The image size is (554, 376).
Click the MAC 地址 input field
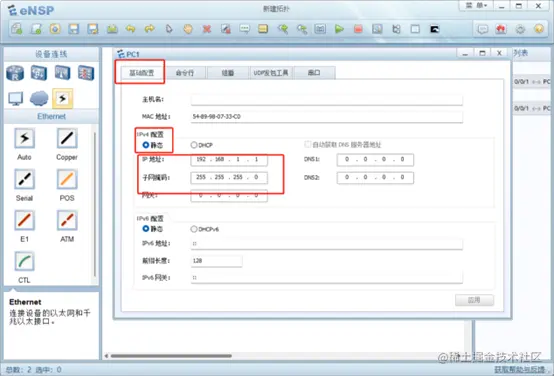tap(326, 117)
